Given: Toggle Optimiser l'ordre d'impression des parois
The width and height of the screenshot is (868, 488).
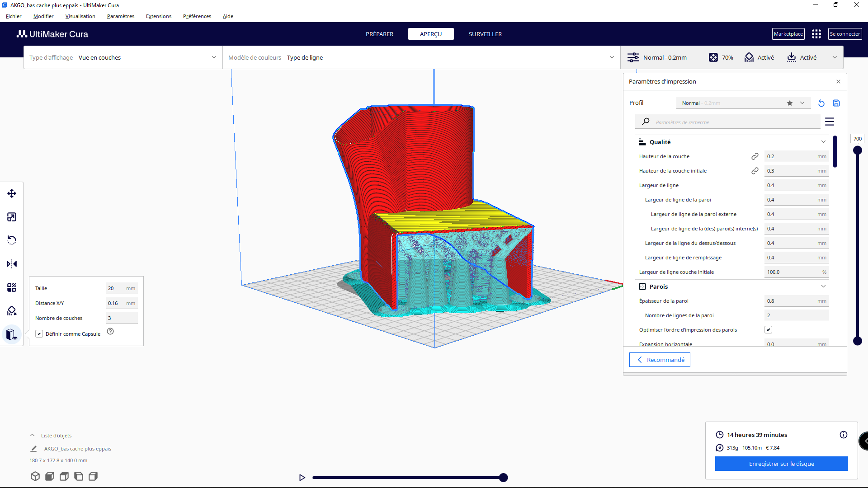Looking at the screenshot, I should (768, 330).
